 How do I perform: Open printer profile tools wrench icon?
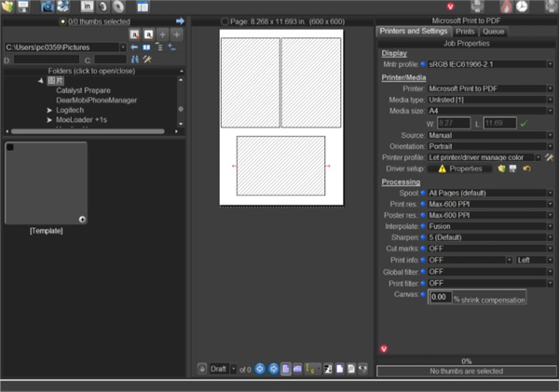point(551,157)
